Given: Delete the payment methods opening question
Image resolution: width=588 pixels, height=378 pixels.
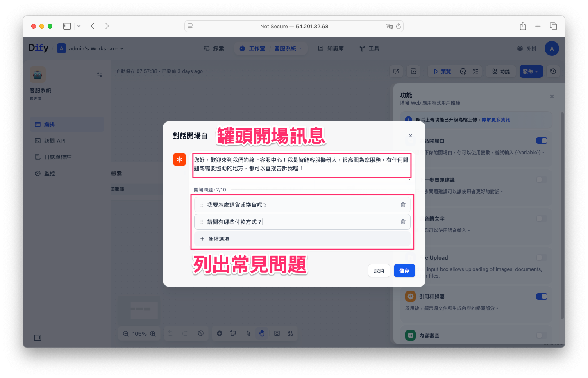Looking at the screenshot, I should [403, 222].
